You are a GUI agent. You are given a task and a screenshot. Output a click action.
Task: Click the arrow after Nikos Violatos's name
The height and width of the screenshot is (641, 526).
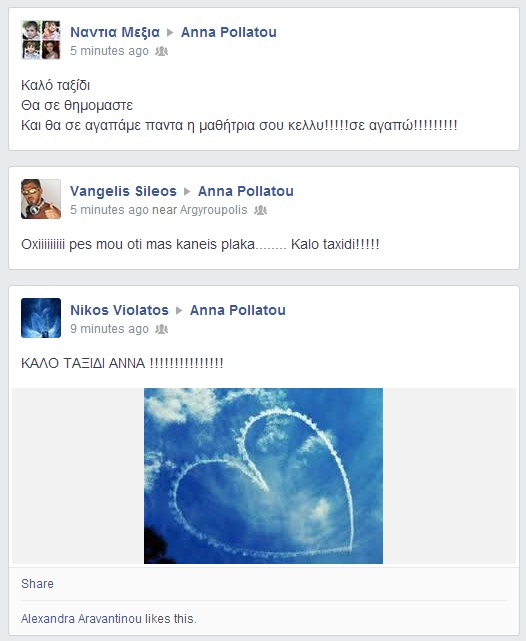click(179, 310)
